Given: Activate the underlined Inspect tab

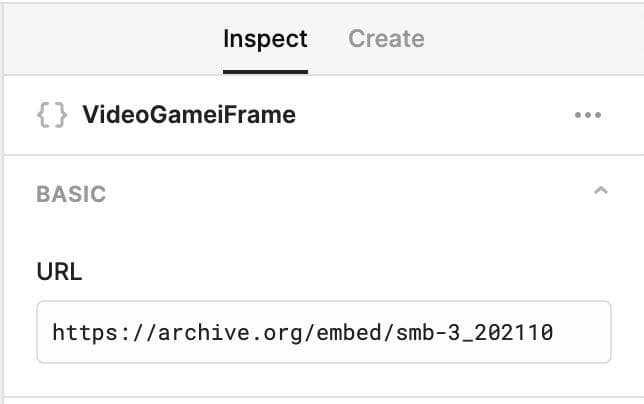Looking at the screenshot, I should click(x=265, y=40).
